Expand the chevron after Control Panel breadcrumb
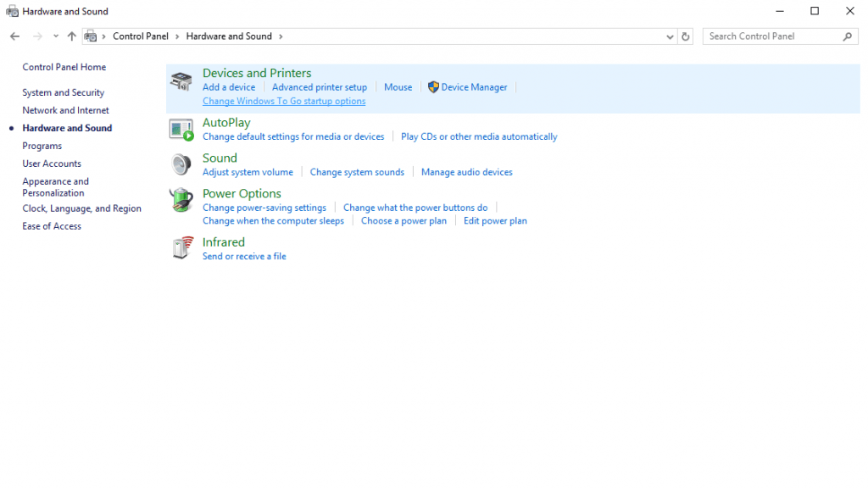Viewport: 868px width, 488px height. tap(177, 36)
